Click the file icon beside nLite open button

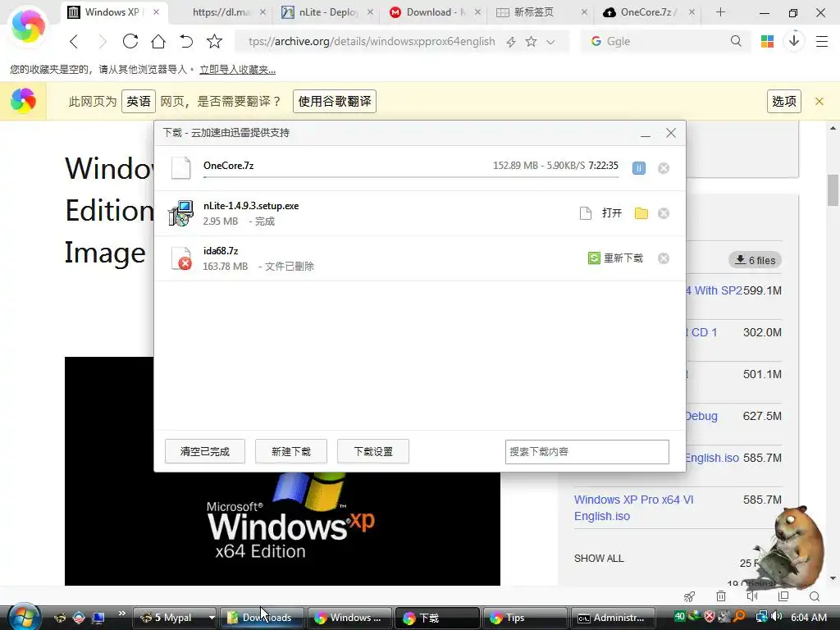coord(586,213)
